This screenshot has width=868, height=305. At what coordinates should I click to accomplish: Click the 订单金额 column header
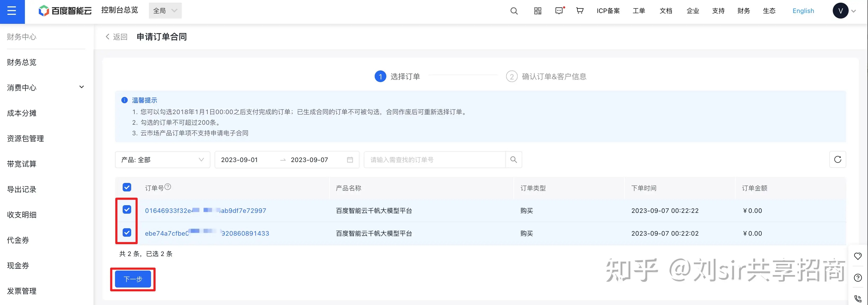coord(754,188)
